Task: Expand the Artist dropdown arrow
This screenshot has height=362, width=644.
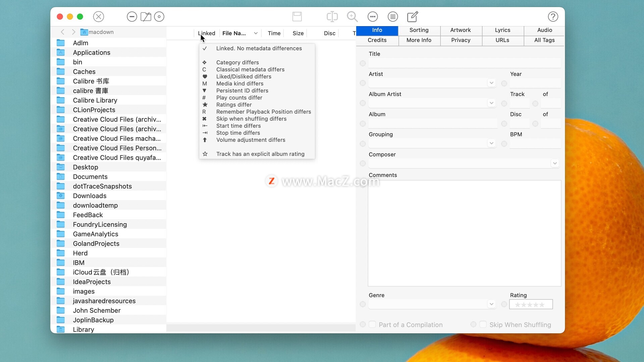Action: [491, 83]
